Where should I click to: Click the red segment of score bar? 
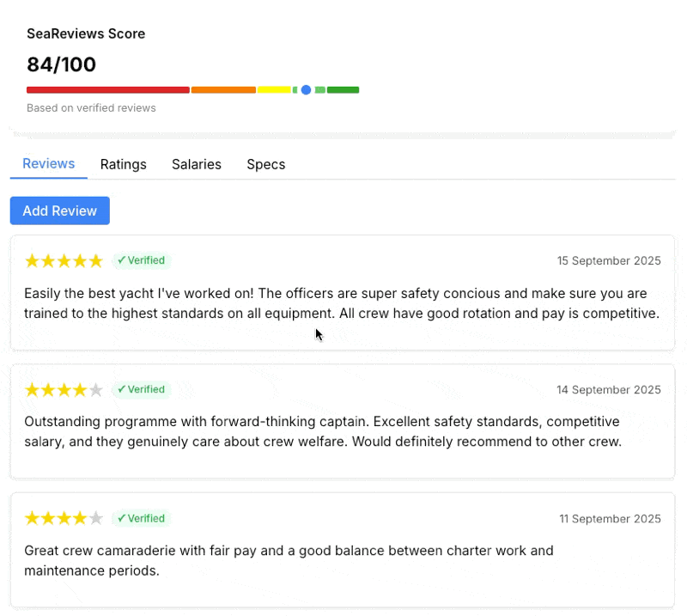tap(107, 89)
